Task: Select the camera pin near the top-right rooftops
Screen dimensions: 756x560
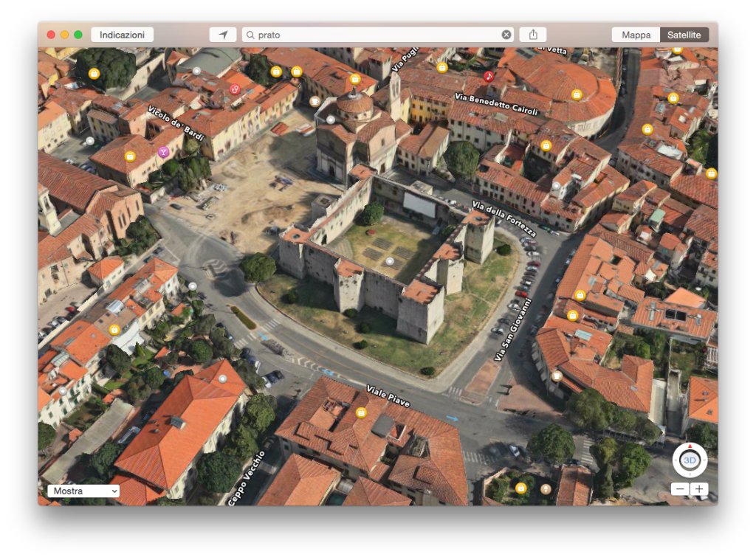Action: coord(673,97)
